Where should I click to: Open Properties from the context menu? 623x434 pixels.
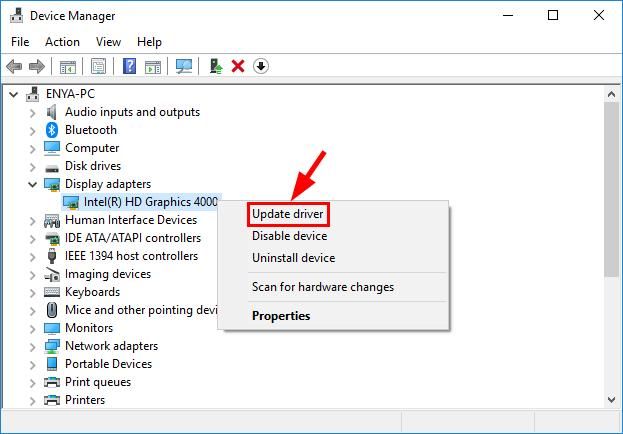pos(281,316)
